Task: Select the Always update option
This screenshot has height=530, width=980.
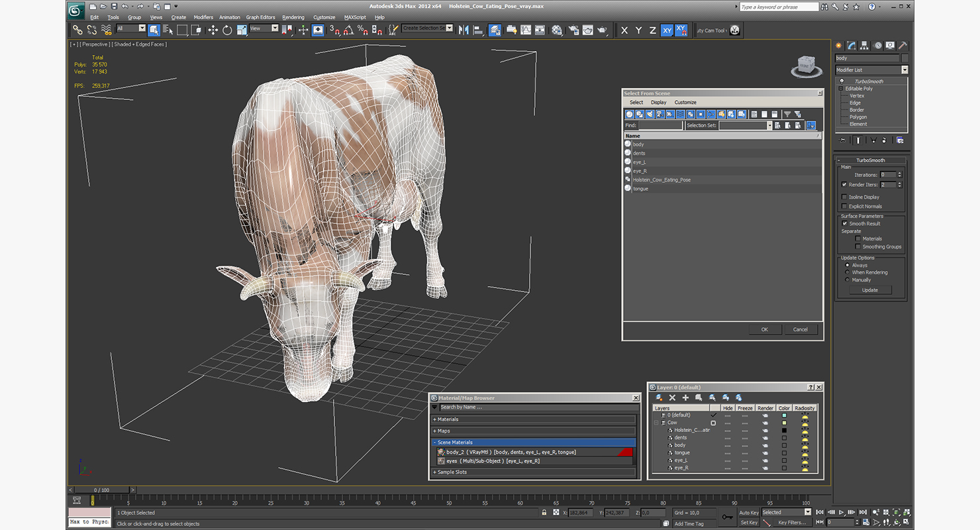Action: [848, 265]
